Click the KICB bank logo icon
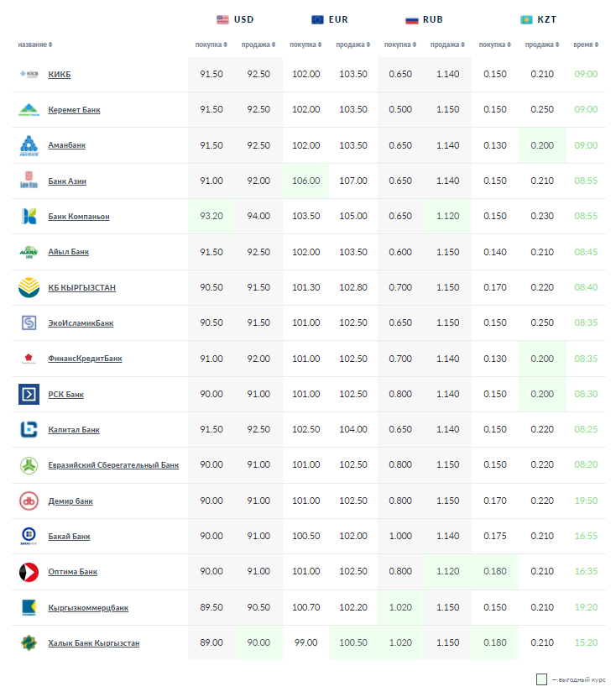616x692 pixels. (29, 74)
